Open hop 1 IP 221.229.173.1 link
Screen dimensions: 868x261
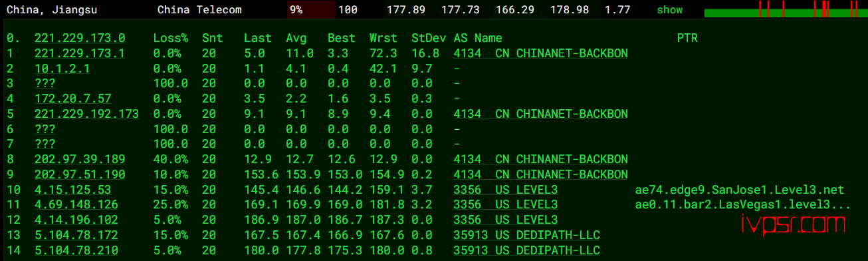pyautogui.click(x=80, y=53)
